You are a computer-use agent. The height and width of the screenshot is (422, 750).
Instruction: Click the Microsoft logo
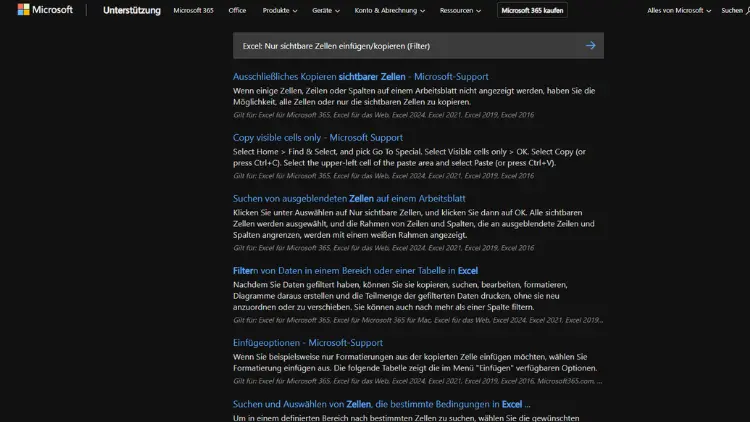coord(45,10)
